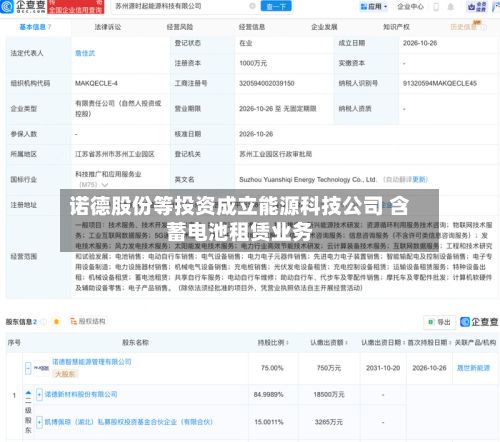Switch to 企业发展 tab
Image resolution: width=500 pixels, height=442 pixels.
tap(324, 27)
